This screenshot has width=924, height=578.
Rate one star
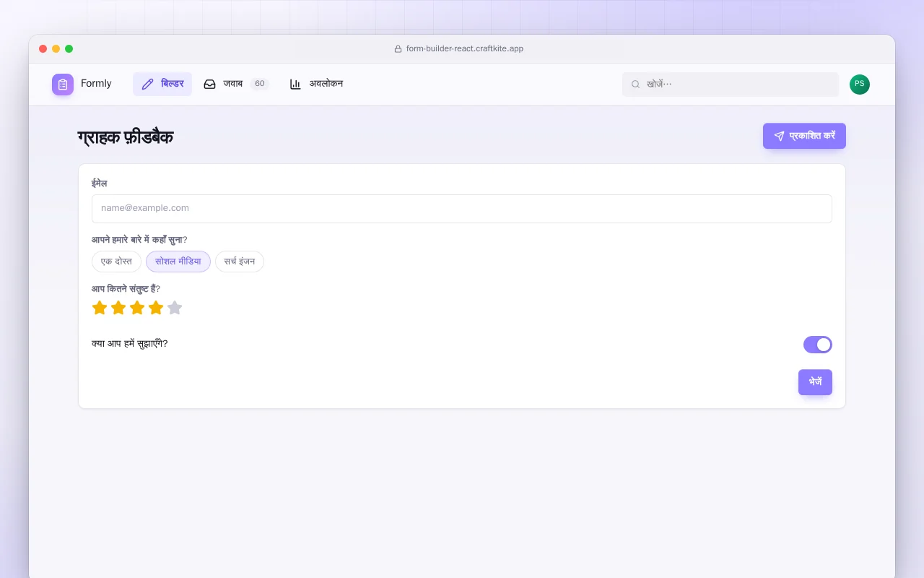100,308
